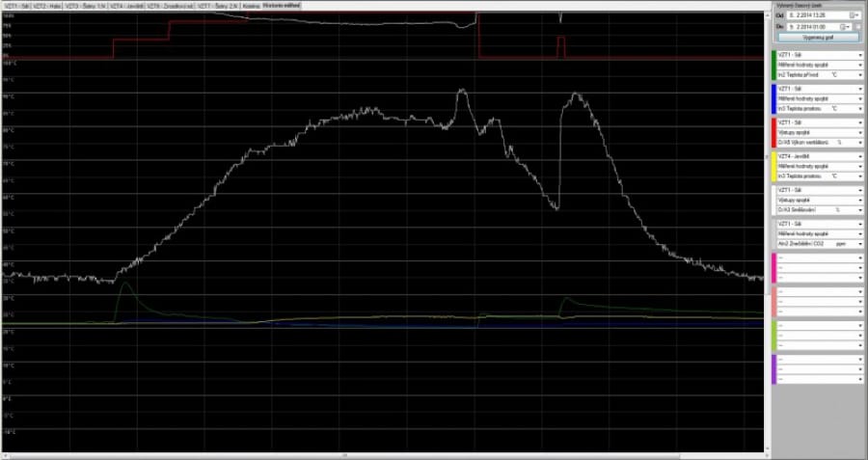Open the D/A5 Výkon ventilátorů dropdown

(x=859, y=141)
